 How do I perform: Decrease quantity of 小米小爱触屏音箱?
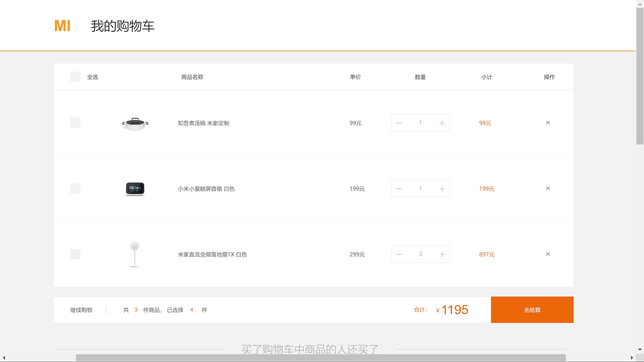pos(399,189)
